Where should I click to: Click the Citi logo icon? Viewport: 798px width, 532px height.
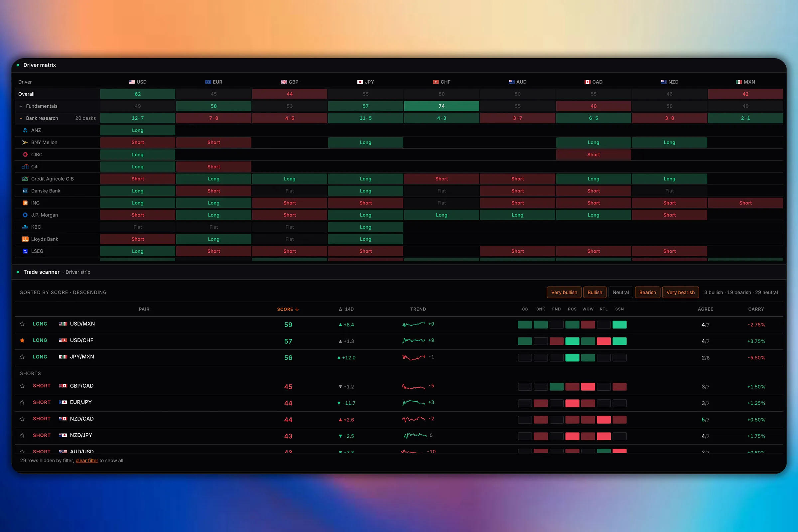(25, 167)
